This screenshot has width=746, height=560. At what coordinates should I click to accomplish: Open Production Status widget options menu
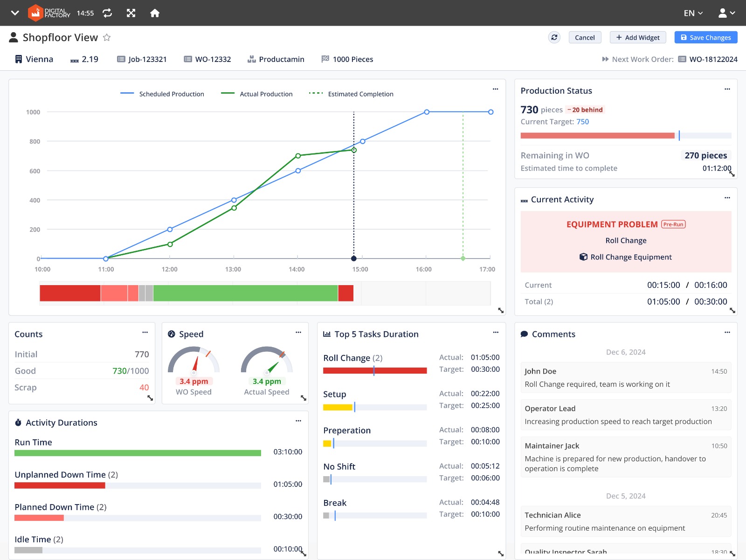727,89
